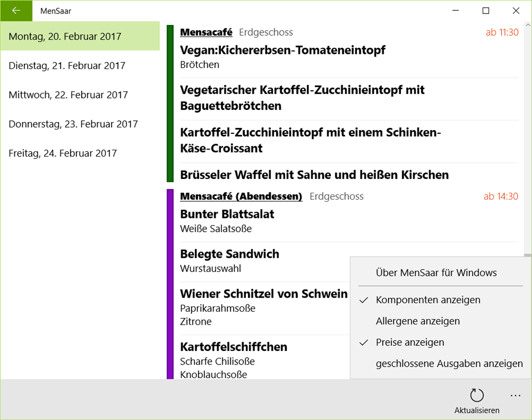Toggle Komponenten anzeigen option
Image resolution: width=532 pixels, height=420 pixels.
point(428,300)
